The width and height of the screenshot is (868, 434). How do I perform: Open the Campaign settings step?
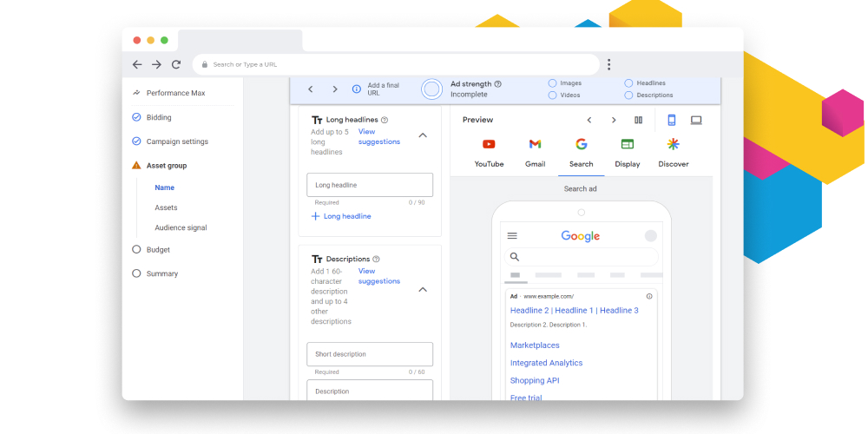click(x=177, y=141)
